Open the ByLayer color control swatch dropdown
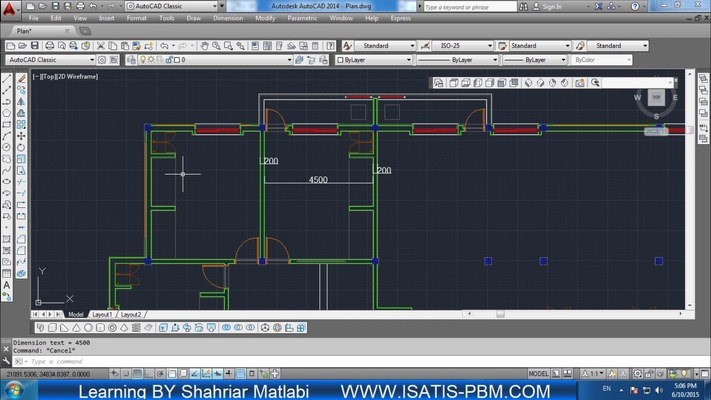The image size is (711, 400). point(374,60)
